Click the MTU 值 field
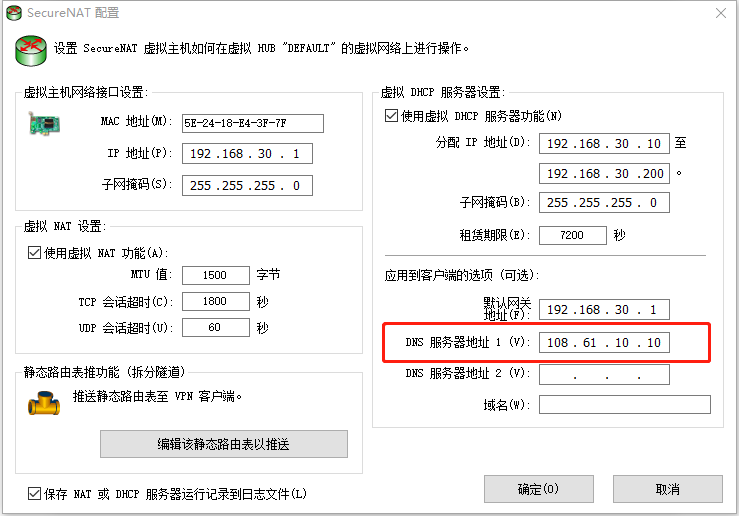The image size is (739, 516). (215, 275)
